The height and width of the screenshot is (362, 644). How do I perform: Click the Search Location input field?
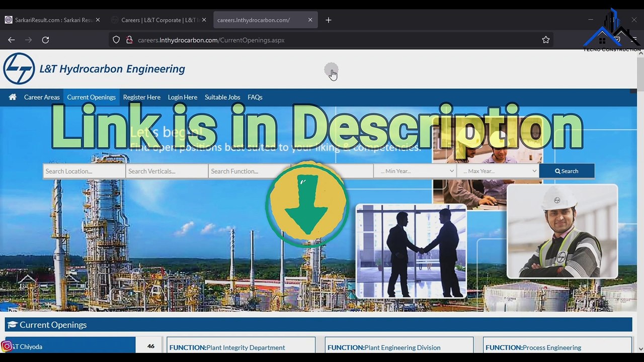(x=84, y=171)
